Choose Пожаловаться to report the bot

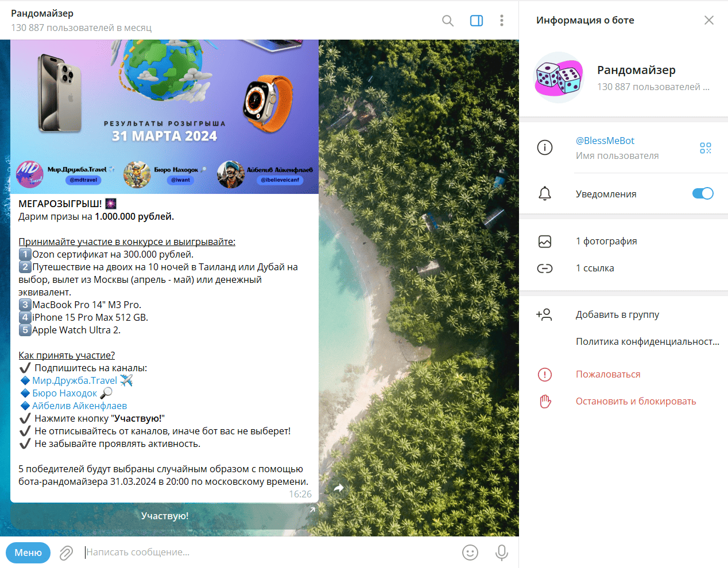click(x=608, y=374)
